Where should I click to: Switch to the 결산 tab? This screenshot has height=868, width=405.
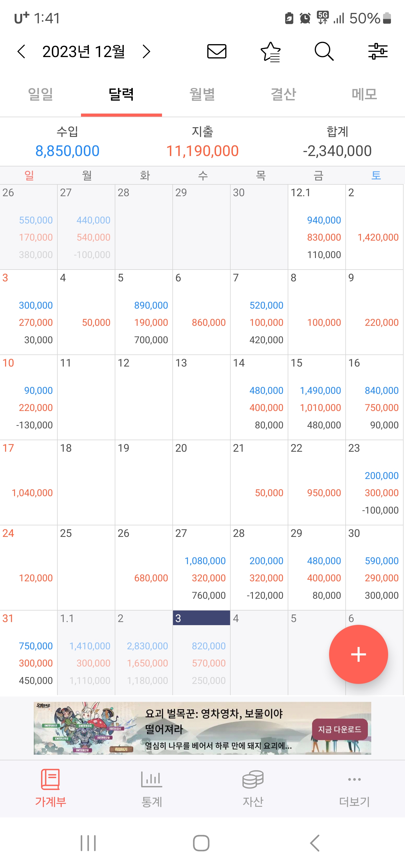283,94
